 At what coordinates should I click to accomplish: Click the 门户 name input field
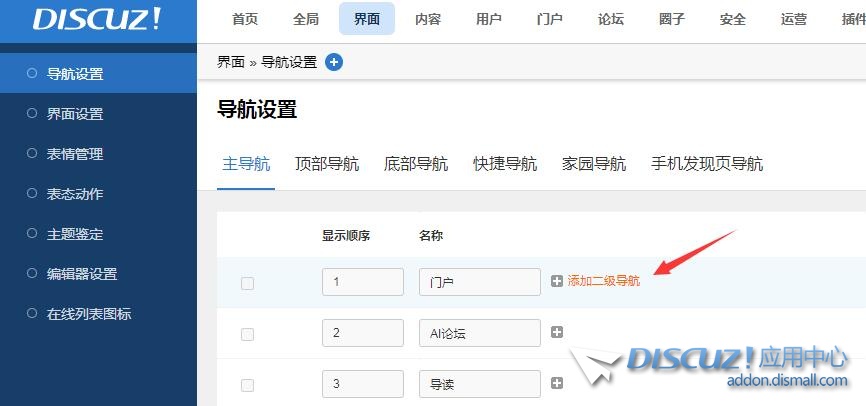(479, 282)
